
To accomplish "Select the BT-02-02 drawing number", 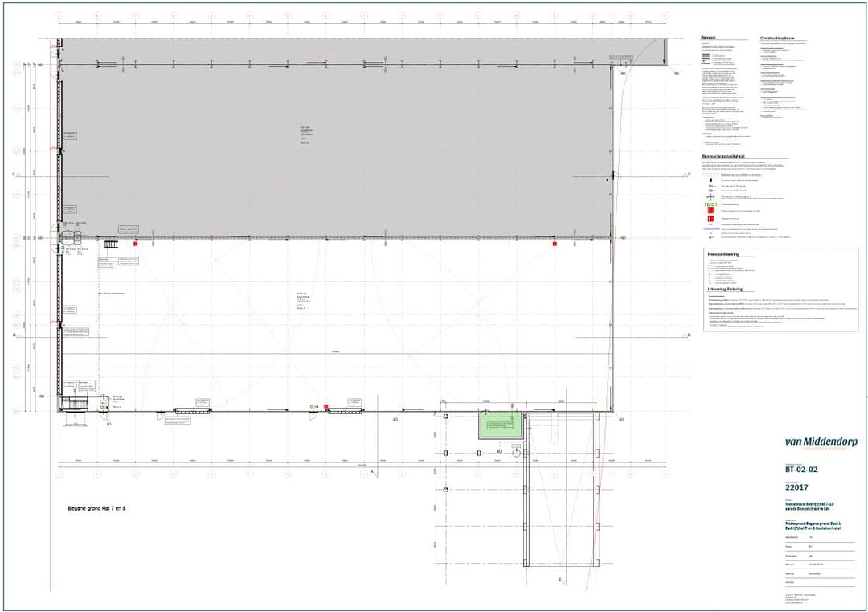I will pos(800,470).
